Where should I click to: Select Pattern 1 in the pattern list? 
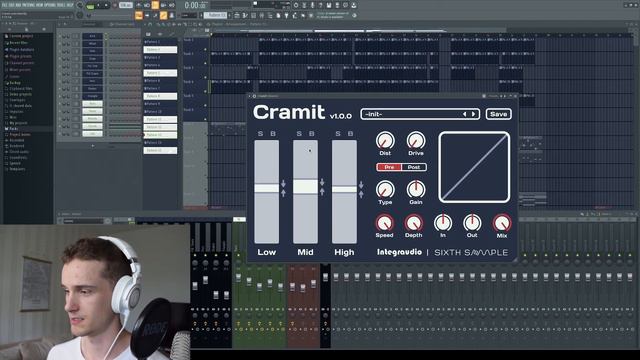click(160, 42)
